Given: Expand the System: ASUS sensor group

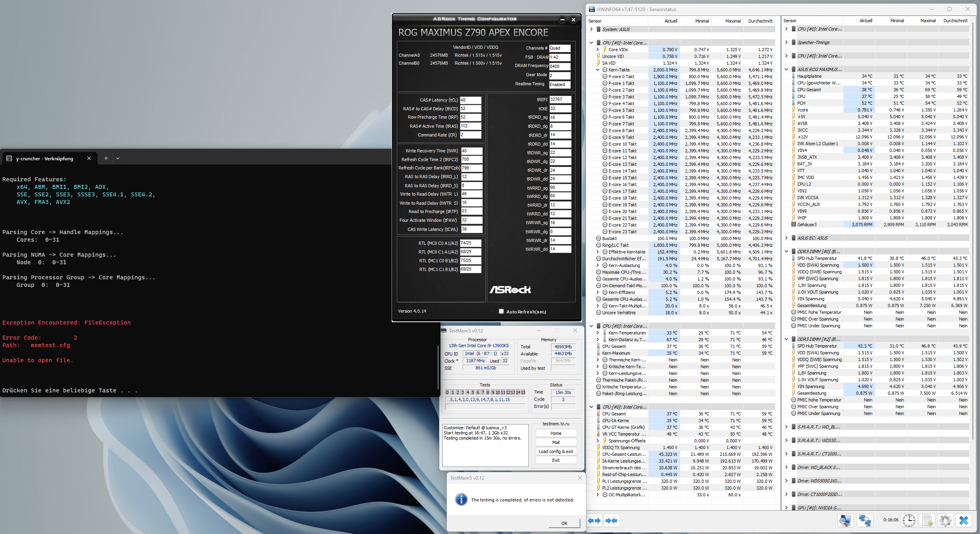Looking at the screenshot, I should (x=591, y=29).
